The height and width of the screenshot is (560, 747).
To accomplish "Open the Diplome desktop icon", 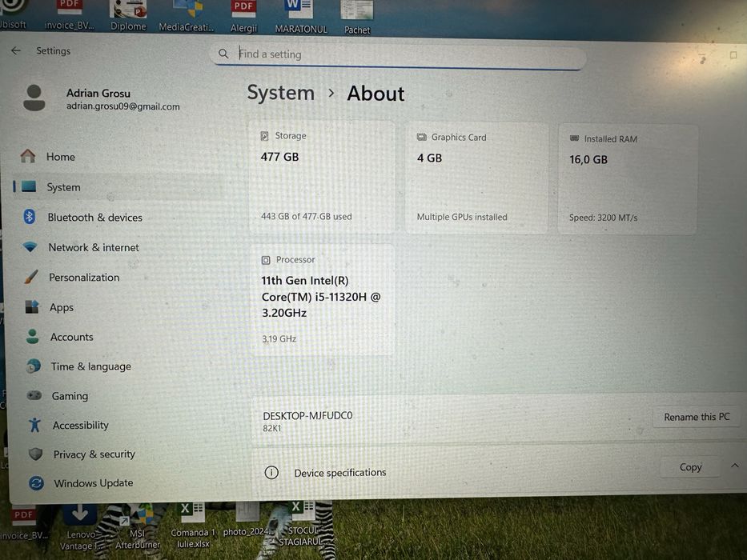I will [128, 15].
